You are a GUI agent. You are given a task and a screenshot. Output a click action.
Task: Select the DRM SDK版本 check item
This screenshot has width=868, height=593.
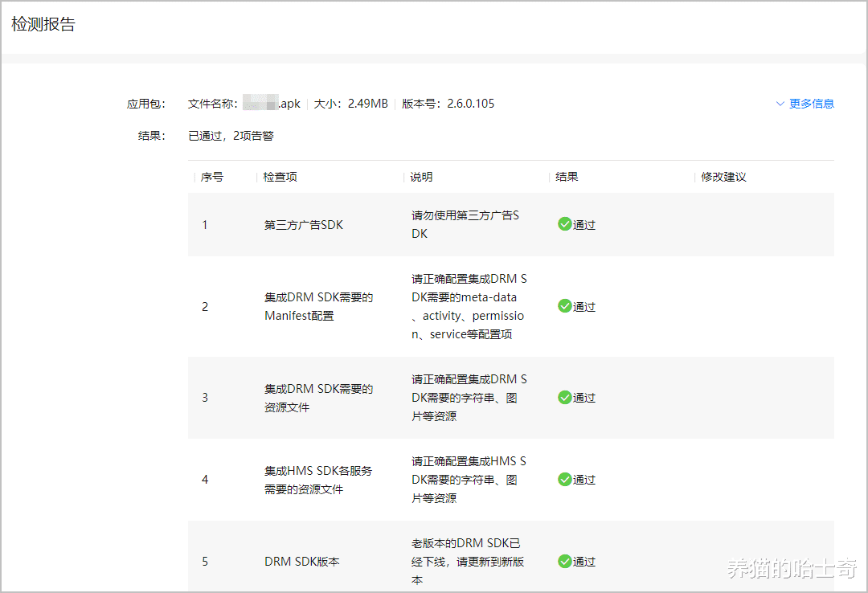point(302,562)
